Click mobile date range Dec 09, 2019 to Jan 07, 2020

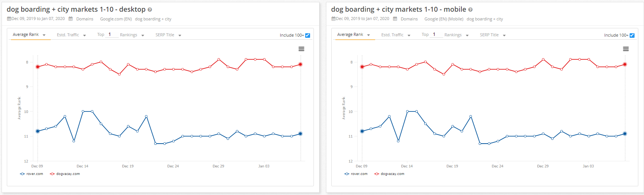click(362, 19)
